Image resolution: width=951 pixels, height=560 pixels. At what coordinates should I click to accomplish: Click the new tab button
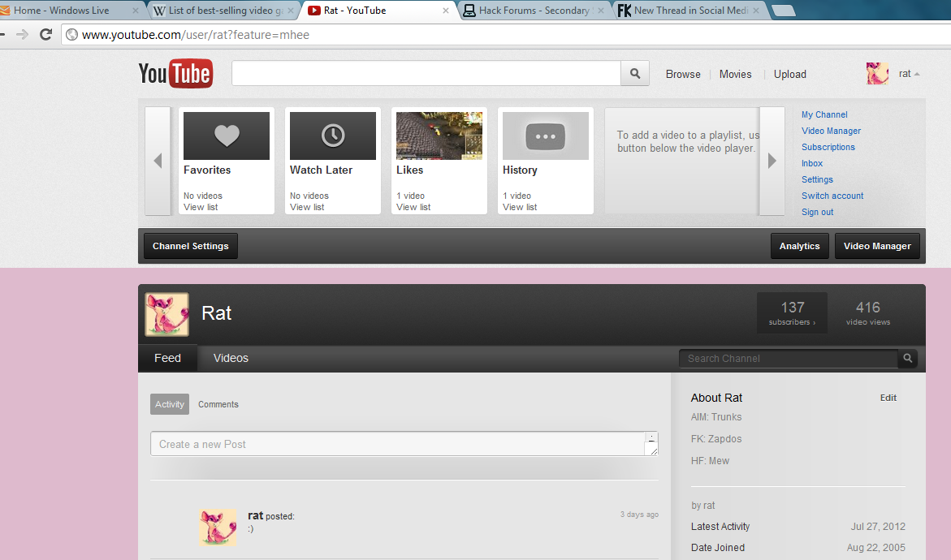pyautogui.click(x=784, y=11)
